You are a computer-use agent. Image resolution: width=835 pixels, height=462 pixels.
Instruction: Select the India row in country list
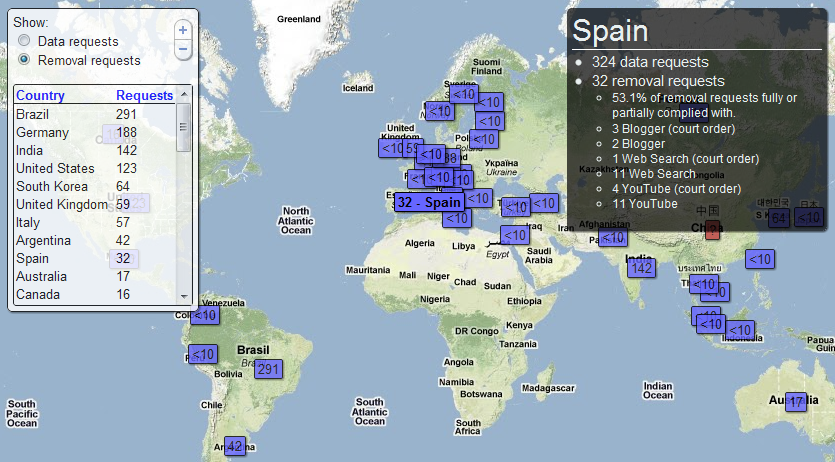click(x=95, y=151)
